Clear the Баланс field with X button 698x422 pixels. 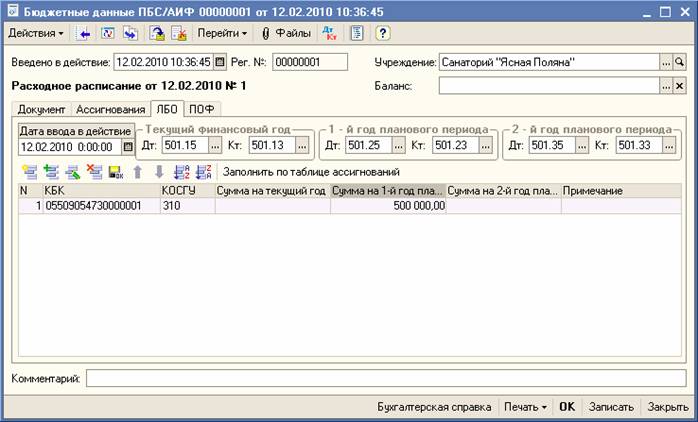coord(680,86)
